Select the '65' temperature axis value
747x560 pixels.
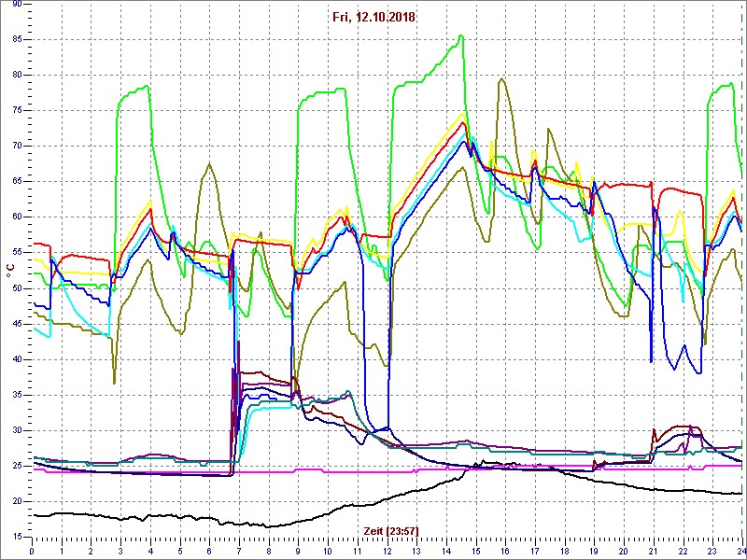point(17,181)
